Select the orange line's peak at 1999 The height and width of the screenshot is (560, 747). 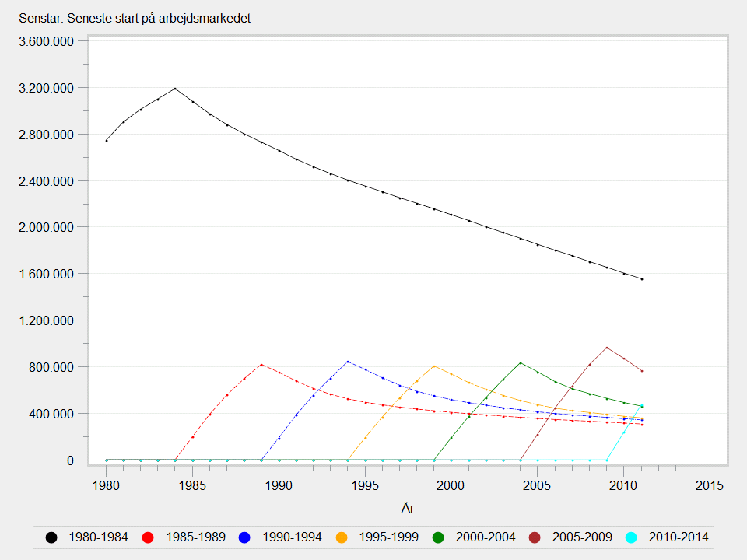tap(434, 366)
